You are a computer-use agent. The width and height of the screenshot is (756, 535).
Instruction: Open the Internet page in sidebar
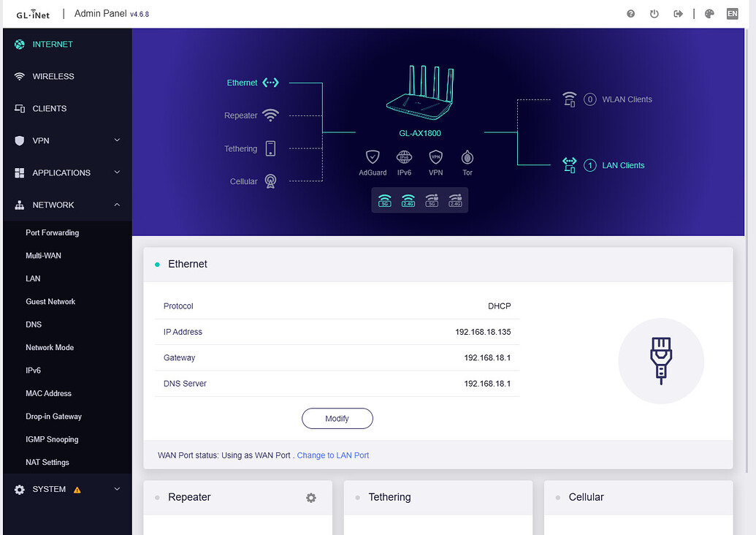click(x=67, y=44)
